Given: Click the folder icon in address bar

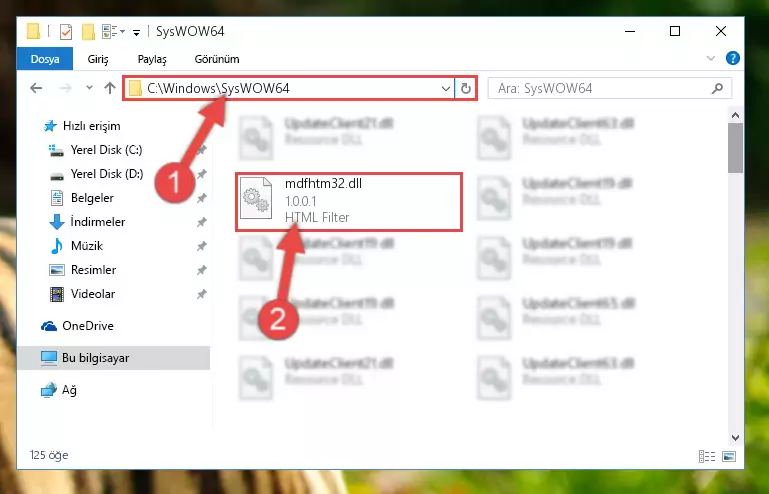Looking at the screenshot, I should pyautogui.click(x=134, y=88).
